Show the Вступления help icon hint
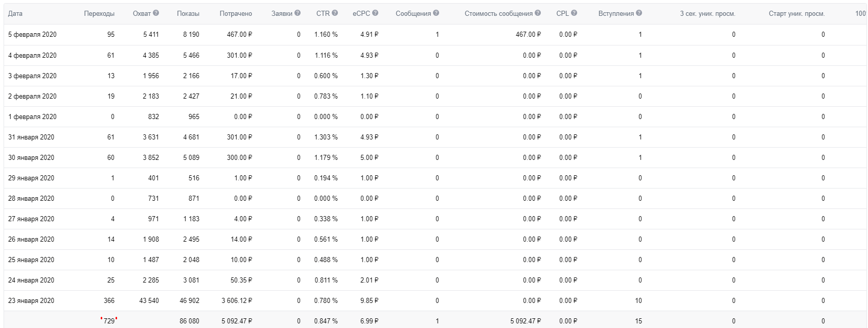 [x=639, y=13]
